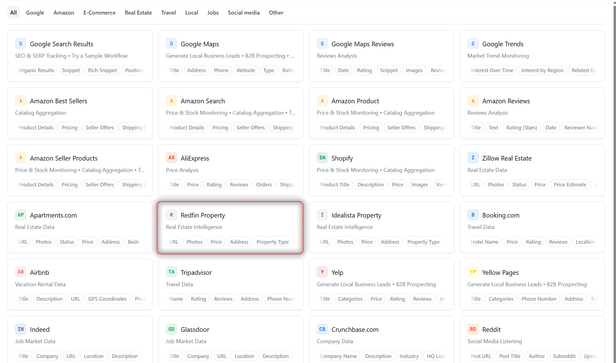Click the Amazon Seller Products icon
This screenshot has width=616, height=363.
20,158
